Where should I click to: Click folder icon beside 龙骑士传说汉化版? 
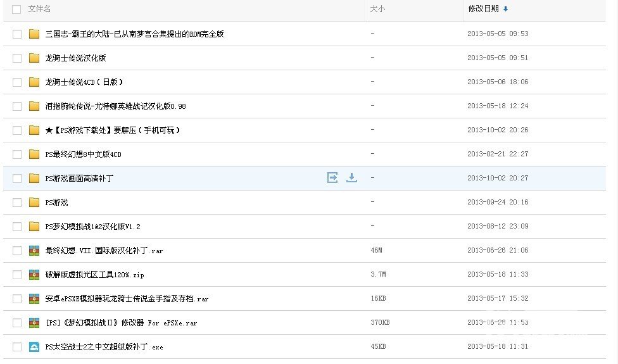[x=34, y=58]
